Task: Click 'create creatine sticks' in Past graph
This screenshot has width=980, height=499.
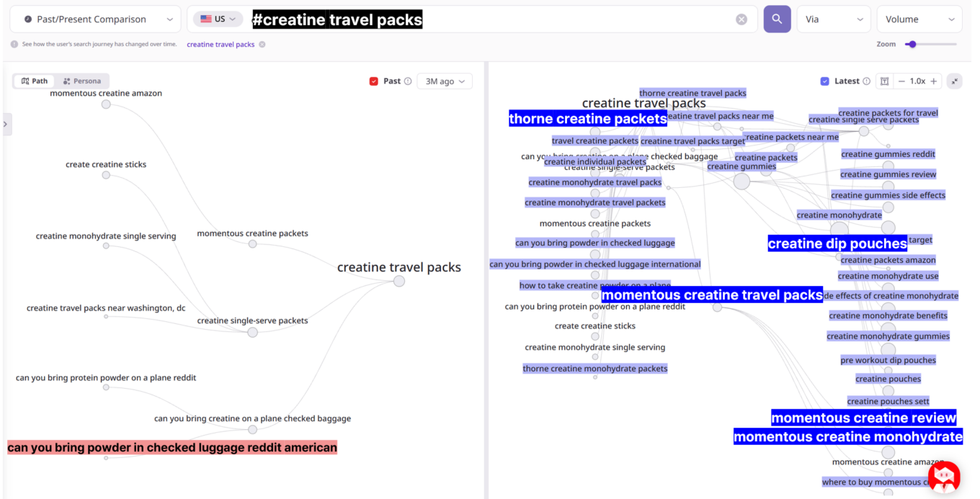Action: (106, 164)
